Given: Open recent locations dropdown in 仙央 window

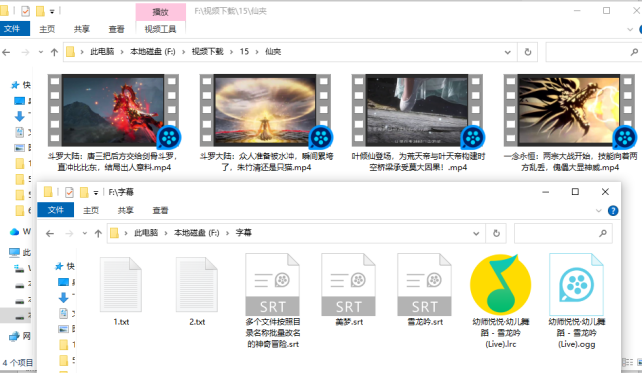Looking at the screenshot, I should click(x=41, y=52).
